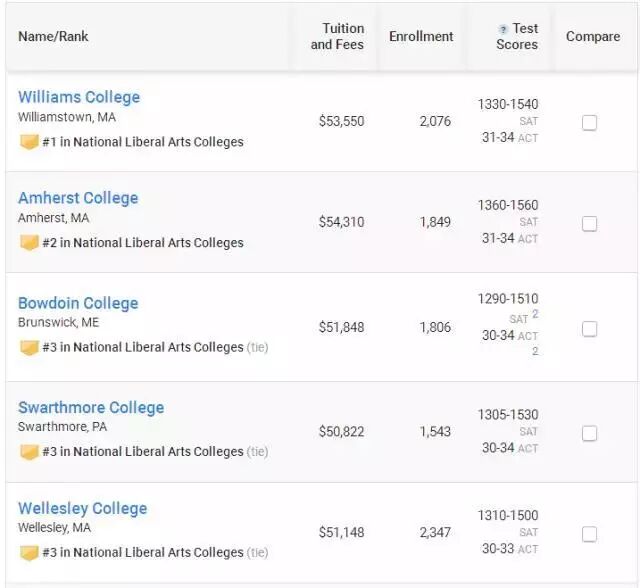The image size is (640, 588).
Task: Open the Amherst College profile link
Action: tap(78, 198)
